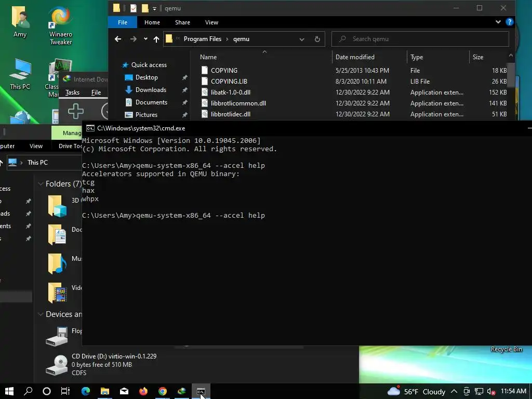The width and height of the screenshot is (532, 399).
Task: Open Winaero Tweaker desktop shortcut
Action: [x=60, y=26]
